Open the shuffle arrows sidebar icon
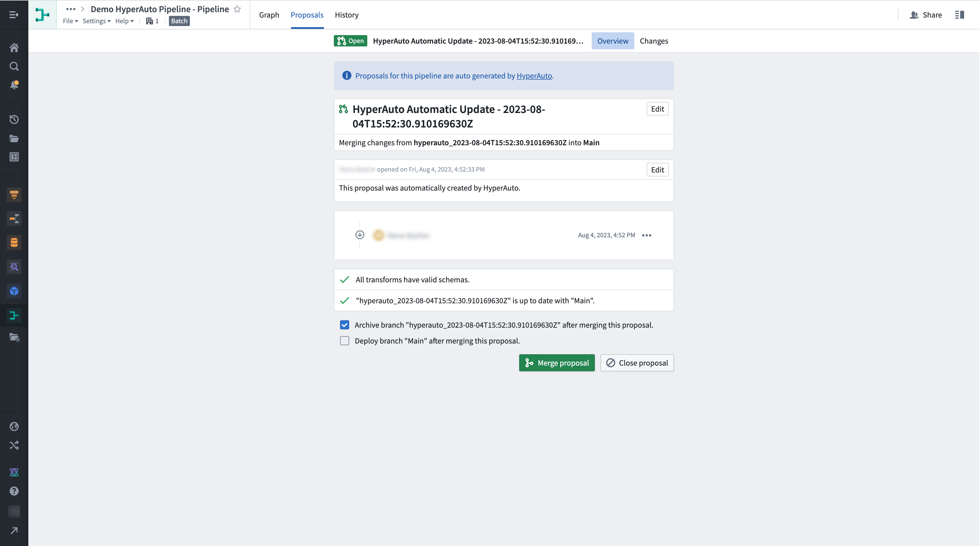The height and width of the screenshot is (546, 980). pos(14,445)
